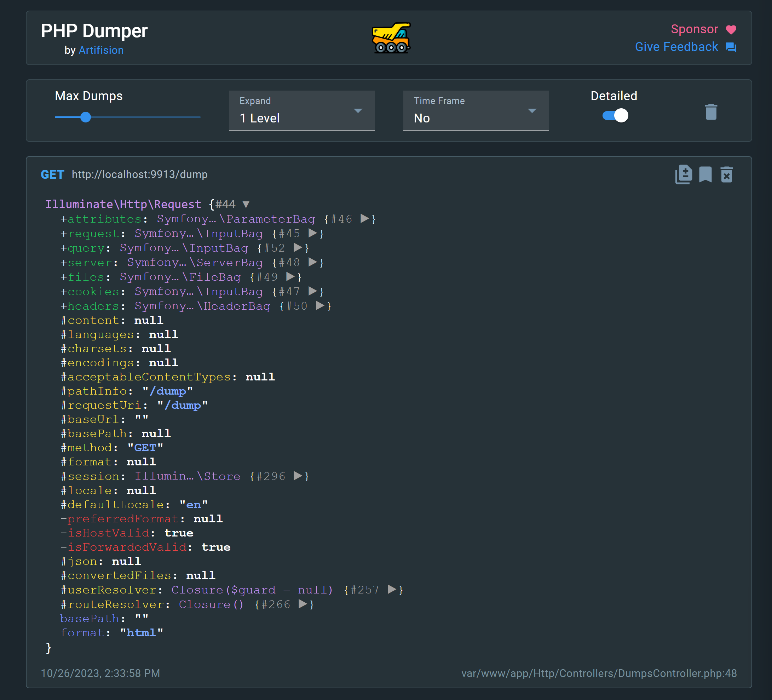The height and width of the screenshot is (700, 772).
Task: Expand the headers HeaderBag node
Action: click(x=320, y=305)
